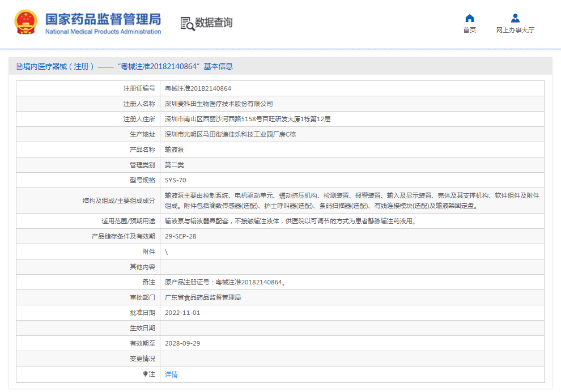Select the blue house symbol above 首页
The width and height of the screenshot is (561, 392).
(469, 18)
